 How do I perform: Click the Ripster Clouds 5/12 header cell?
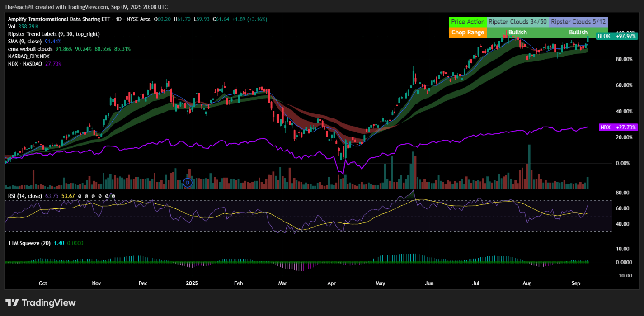pyautogui.click(x=578, y=22)
